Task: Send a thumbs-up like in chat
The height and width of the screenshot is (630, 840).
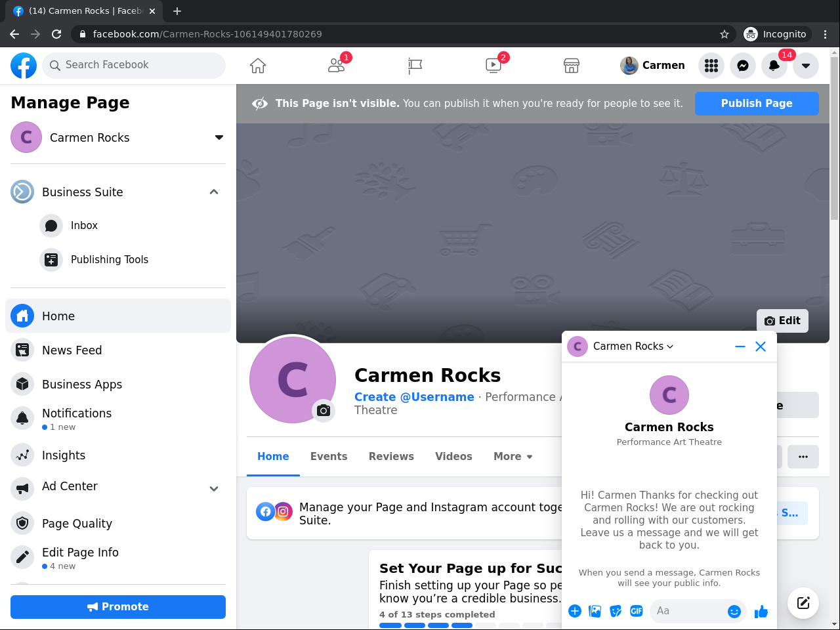Action: coord(761,612)
